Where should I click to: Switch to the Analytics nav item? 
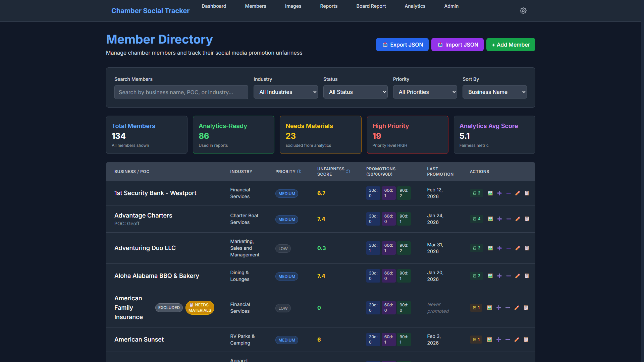pyautogui.click(x=415, y=6)
